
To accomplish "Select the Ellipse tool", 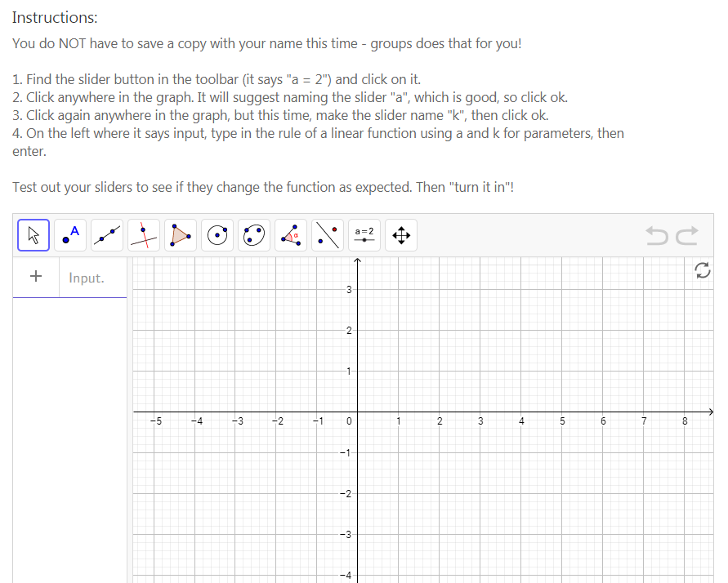I will coord(254,235).
